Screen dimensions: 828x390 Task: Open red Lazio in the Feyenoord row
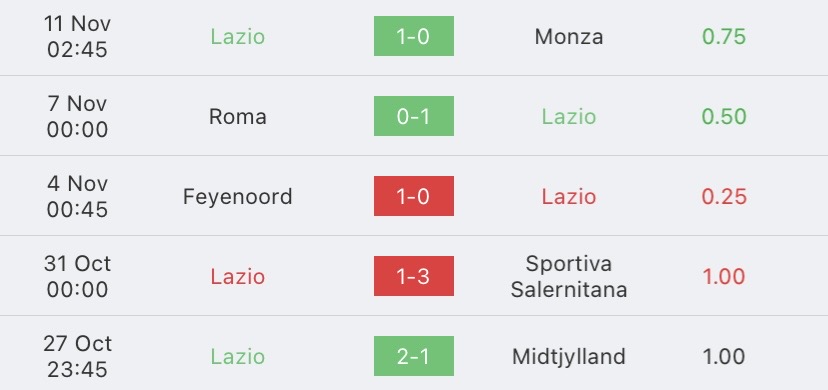pyautogui.click(x=569, y=197)
